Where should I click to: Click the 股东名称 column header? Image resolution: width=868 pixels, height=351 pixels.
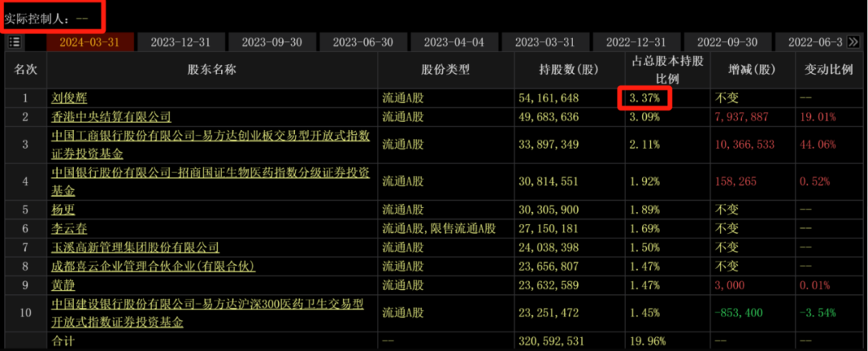pos(212,70)
